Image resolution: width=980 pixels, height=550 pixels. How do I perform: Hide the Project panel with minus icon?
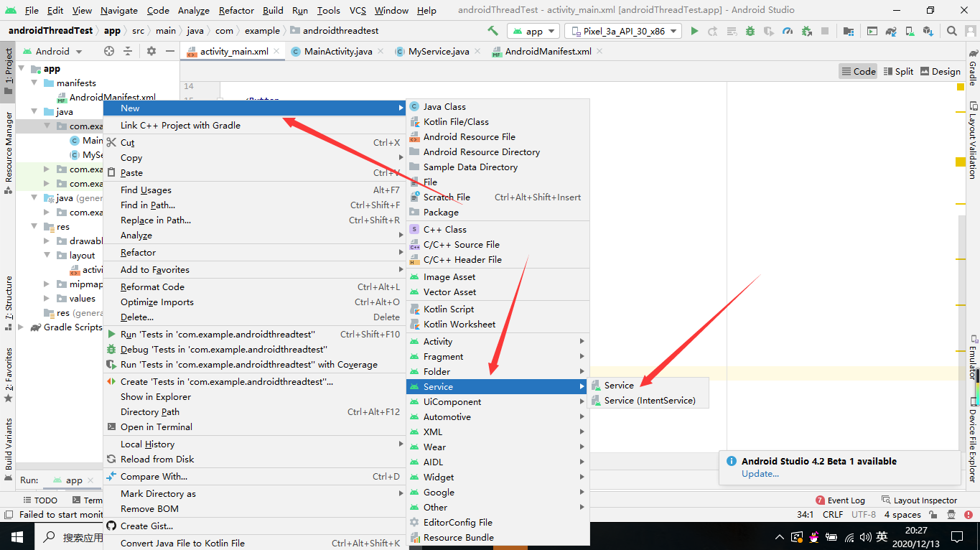tap(170, 51)
